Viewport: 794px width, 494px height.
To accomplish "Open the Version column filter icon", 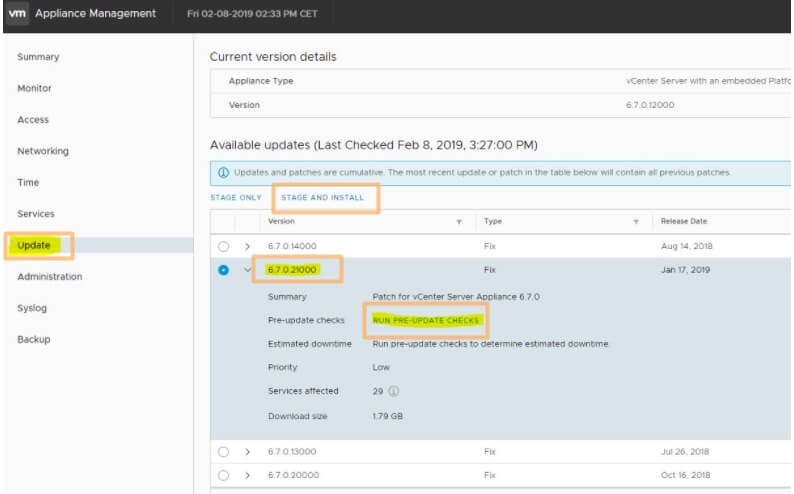I will (459, 221).
